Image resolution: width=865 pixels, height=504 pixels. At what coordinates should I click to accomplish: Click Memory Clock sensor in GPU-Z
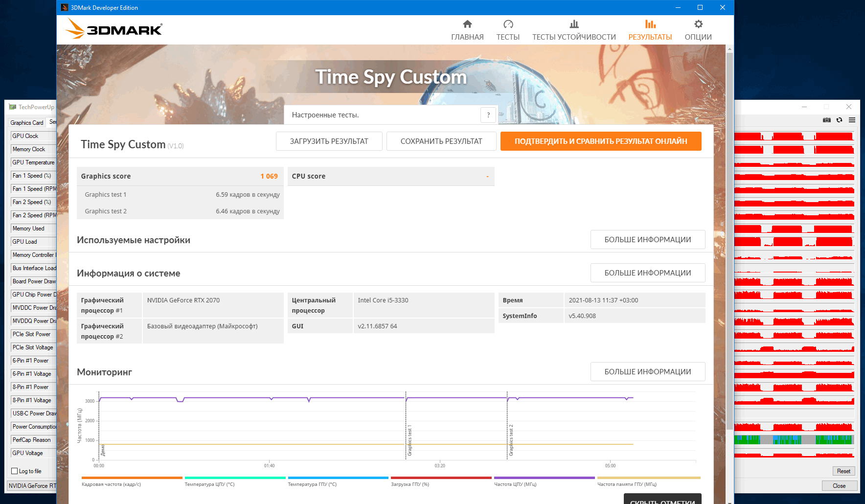(x=33, y=149)
